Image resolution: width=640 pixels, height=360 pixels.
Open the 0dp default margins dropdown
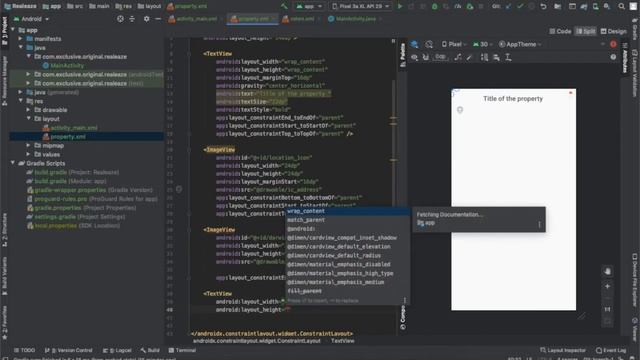click(441, 57)
